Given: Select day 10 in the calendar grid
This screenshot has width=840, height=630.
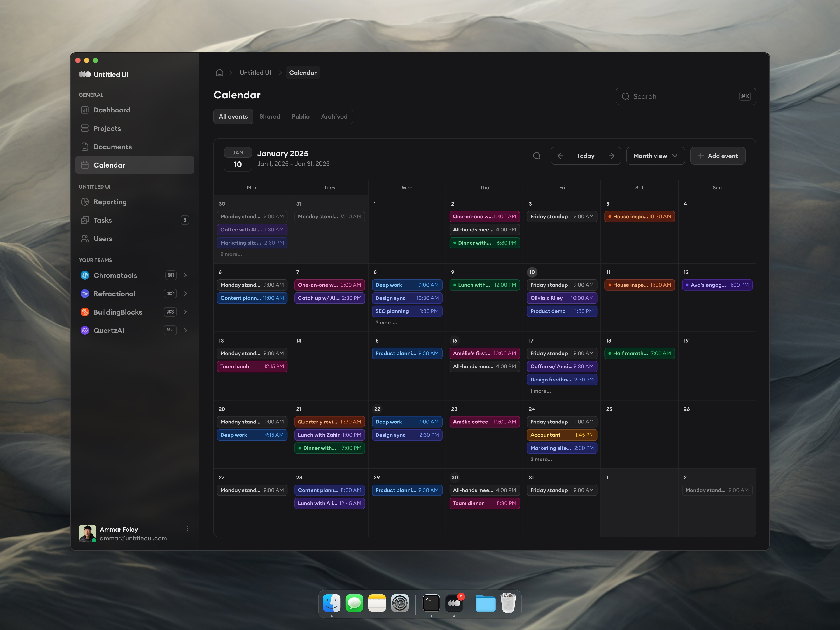Looking at the screenshot, I should tap(532, 272).
